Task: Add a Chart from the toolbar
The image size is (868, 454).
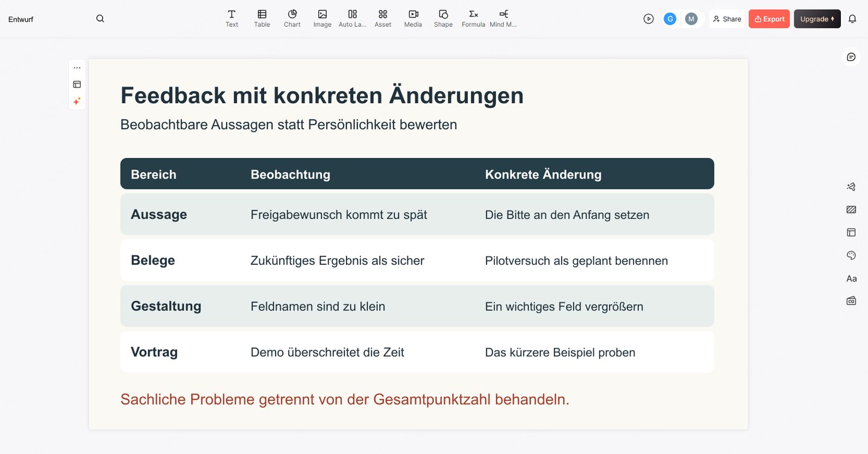Action: coord(292,19)
